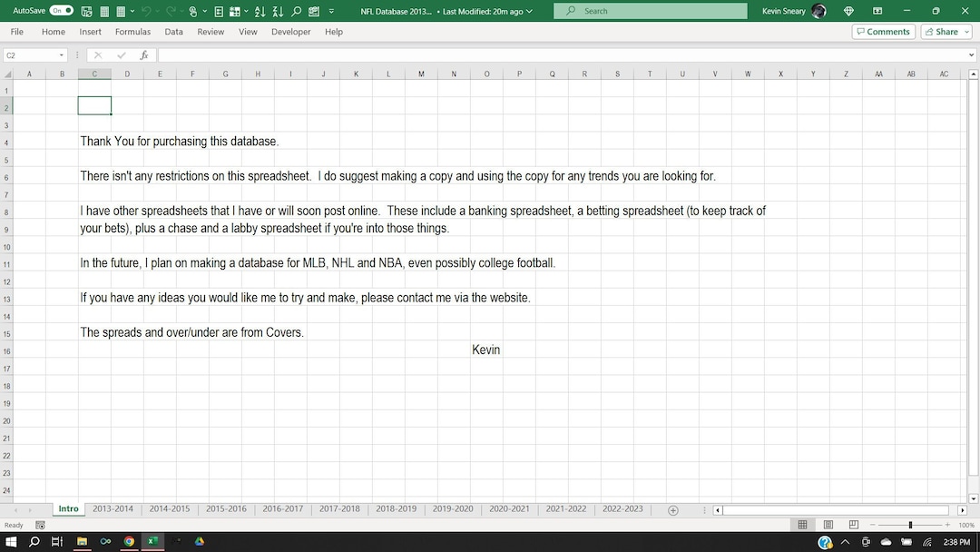Screen dimensions: 980x552
Task: Switch to Page Break Preview icon
Action: pyautogui.click(x=853, y=525)
